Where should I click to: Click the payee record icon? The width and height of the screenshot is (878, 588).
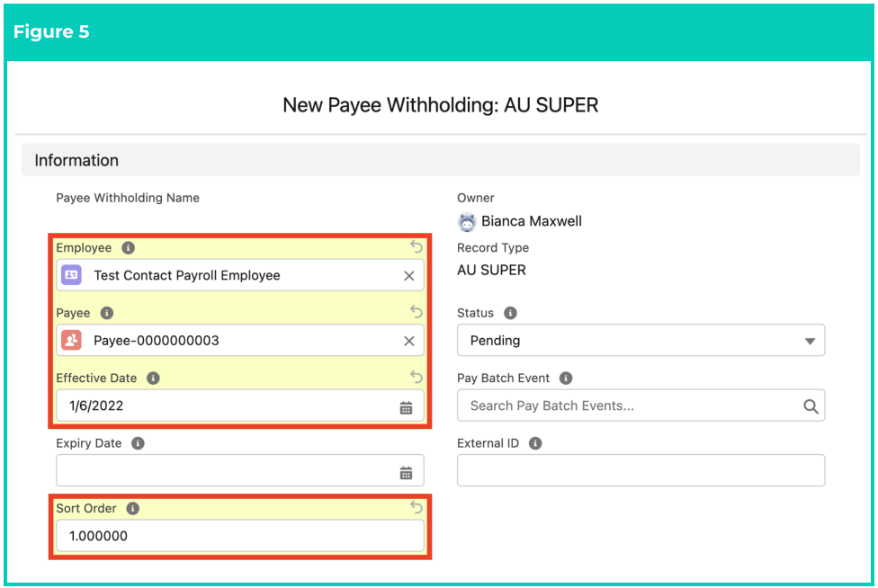click(x=72, y=340)
